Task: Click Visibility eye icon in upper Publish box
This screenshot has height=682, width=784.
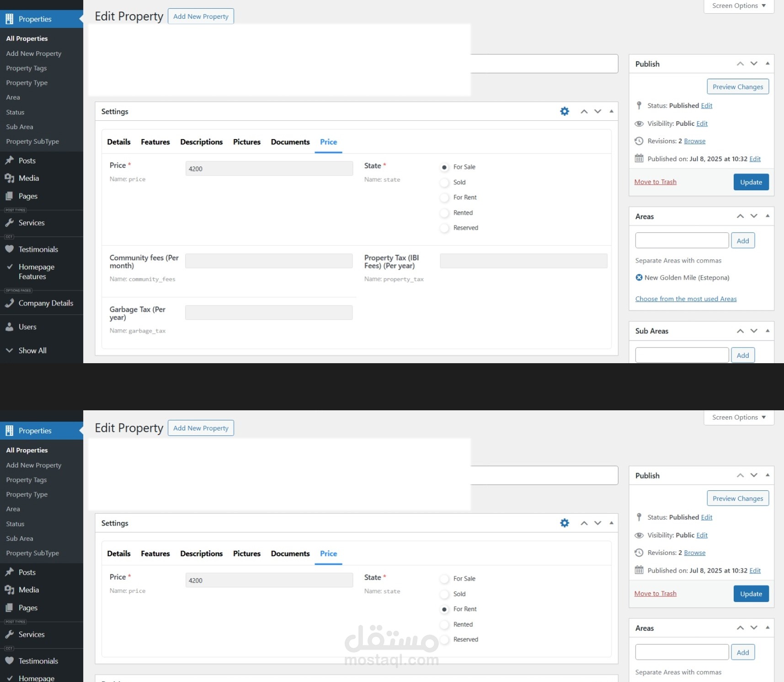Action: pos(639,124)
